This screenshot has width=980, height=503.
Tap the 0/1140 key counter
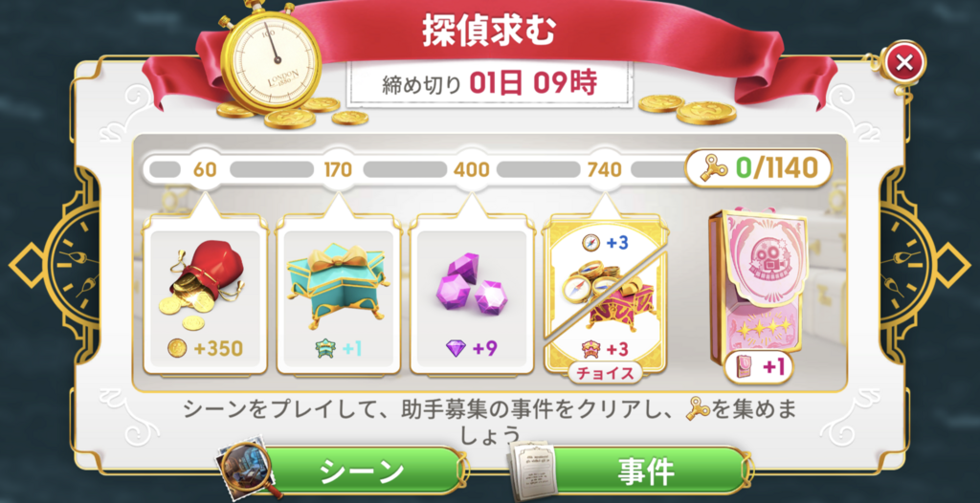tap(759, 167)
